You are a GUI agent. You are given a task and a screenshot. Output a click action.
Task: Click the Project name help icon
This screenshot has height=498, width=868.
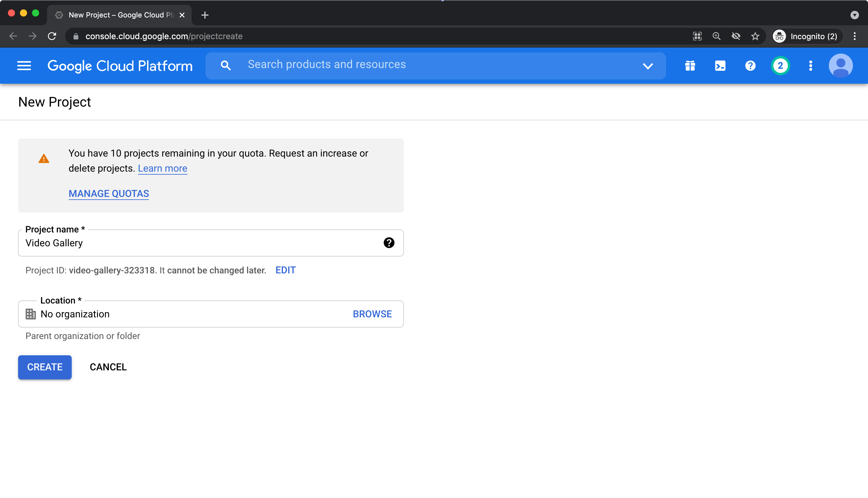click(389, 243)
